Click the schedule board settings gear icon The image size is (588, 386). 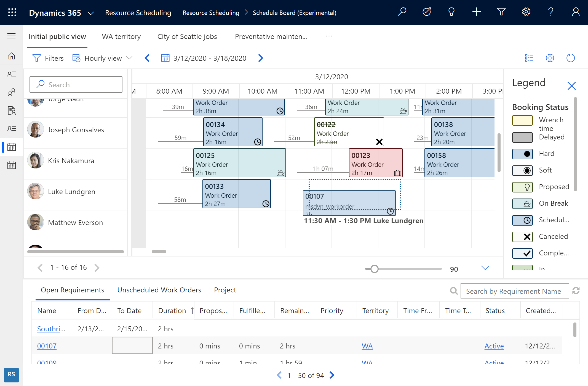[550, 58]
